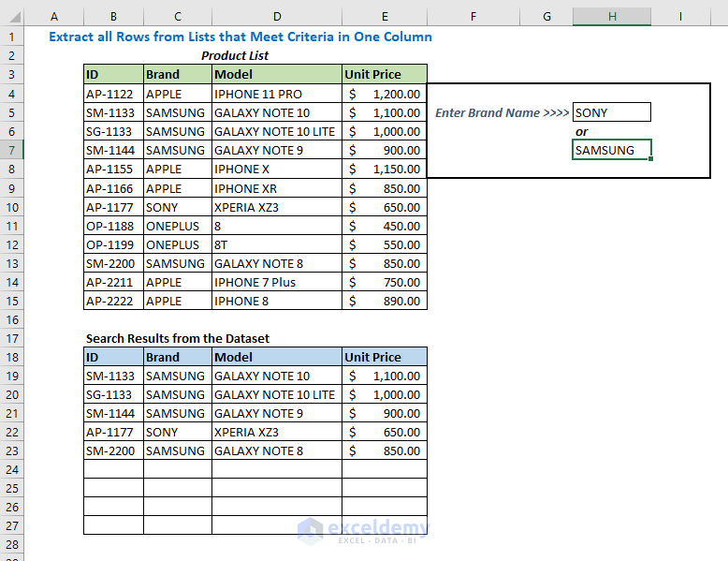Select 'Enter Brand Name >>>>' label
This screenshot has height=561, width=728.
pos(502,113)
